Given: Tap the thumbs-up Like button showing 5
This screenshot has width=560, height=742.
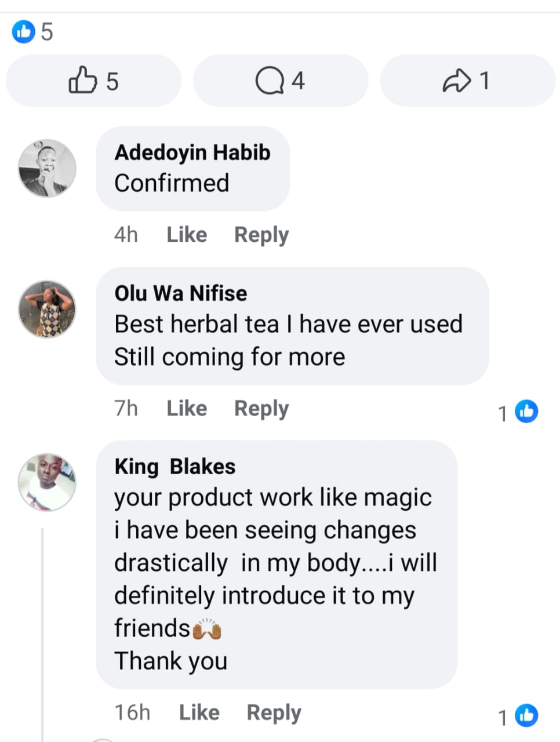Looking at the screenshot, I should click(x=93, y=81).
